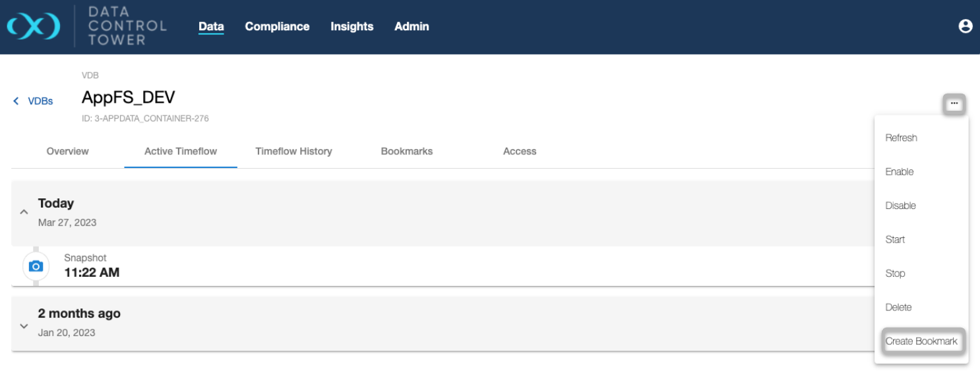The image size is (980, 377).
Task: Open the Bookmarks tab
Action: click(407, 151)
